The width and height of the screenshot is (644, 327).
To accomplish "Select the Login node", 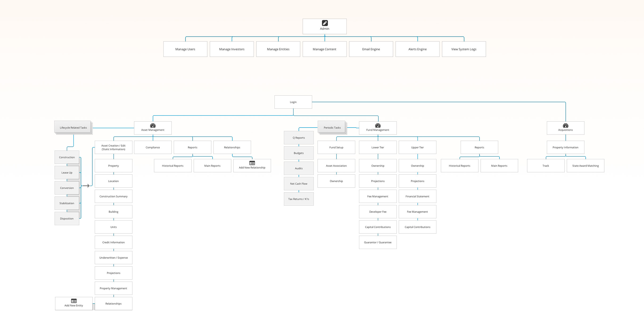I will 293,102.
